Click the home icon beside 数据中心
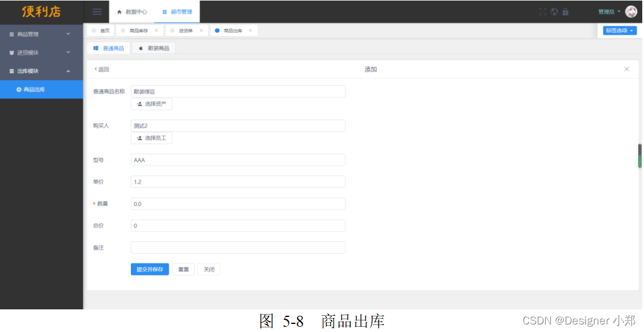The width and height of the screenshot is (644, 332). click(120, 12)
